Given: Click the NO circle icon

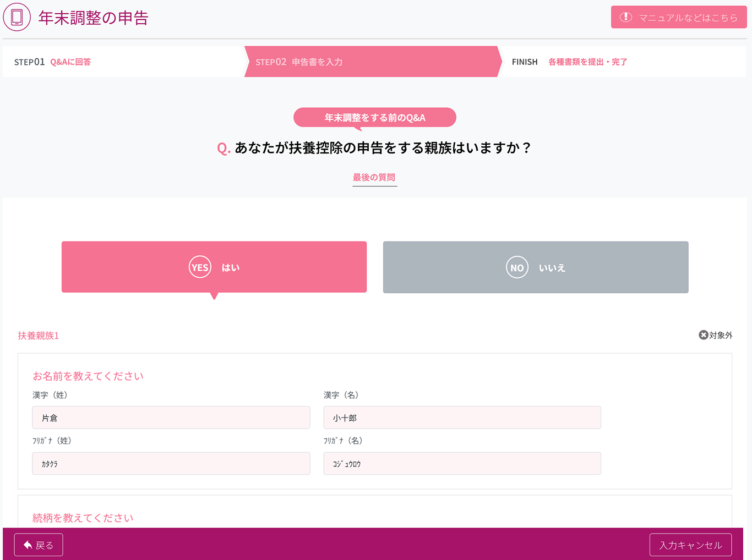Looking at the screenshot, I should pos(516,267).
